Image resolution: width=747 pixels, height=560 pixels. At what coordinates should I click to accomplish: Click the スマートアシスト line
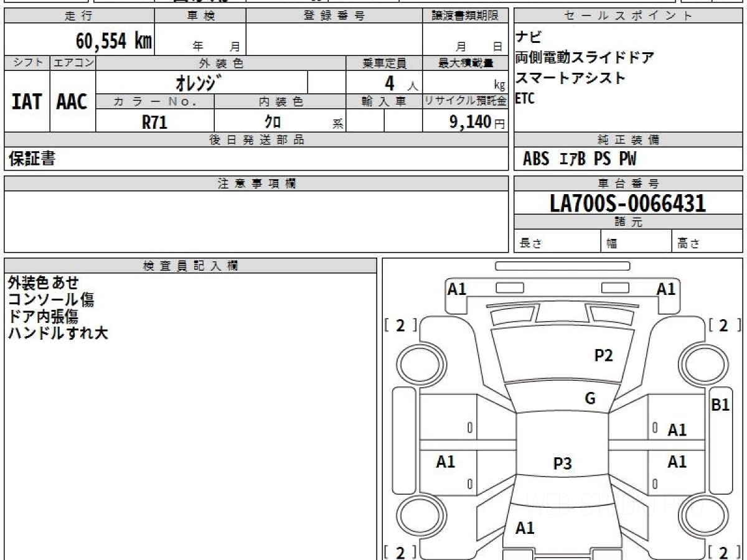coord(570,78)
